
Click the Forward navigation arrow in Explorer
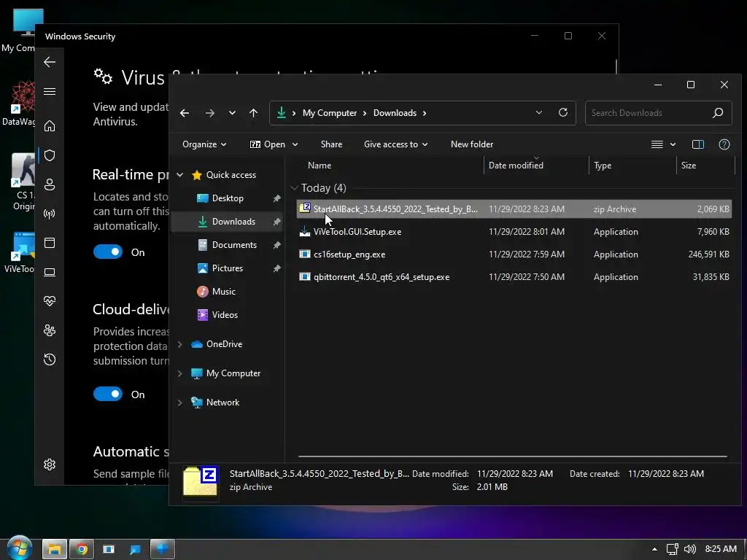209,113
